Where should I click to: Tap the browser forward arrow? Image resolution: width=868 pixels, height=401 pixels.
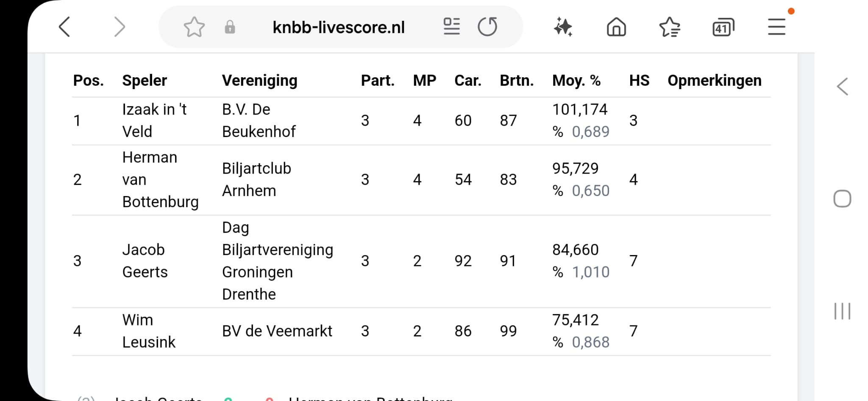[x=120, y=27]
